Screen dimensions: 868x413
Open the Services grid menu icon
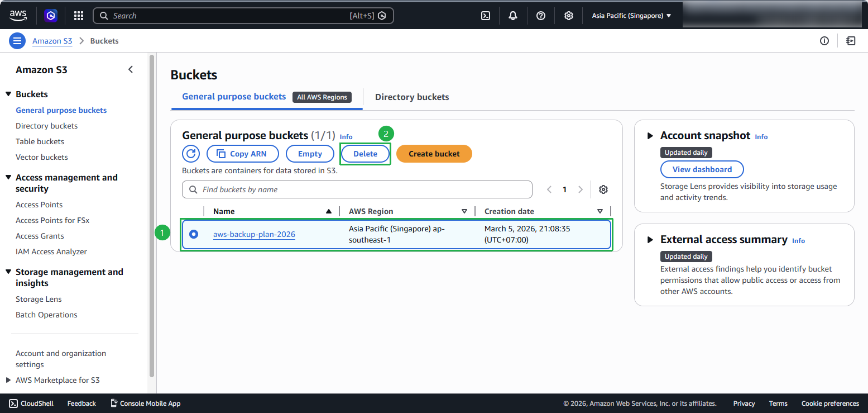(x=79, y=16)
